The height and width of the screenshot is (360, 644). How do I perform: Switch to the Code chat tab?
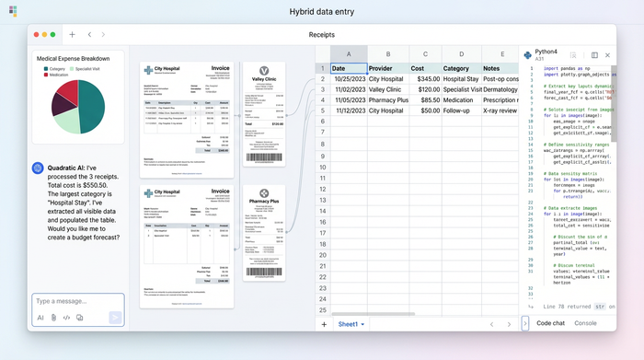coord(550,323)
